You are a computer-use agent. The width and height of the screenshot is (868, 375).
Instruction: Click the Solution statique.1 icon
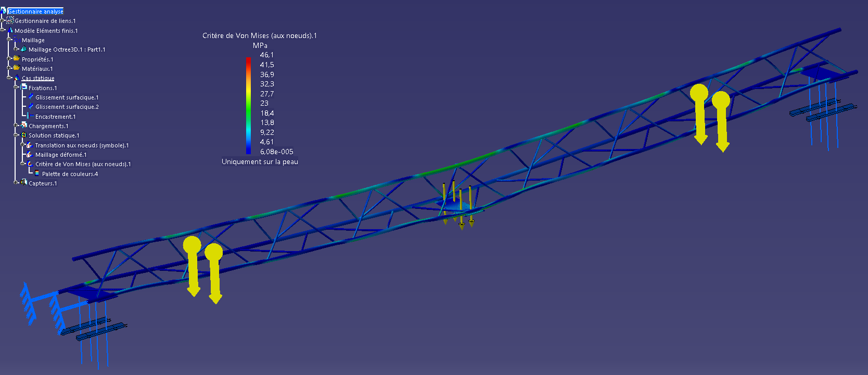point(23,135)
